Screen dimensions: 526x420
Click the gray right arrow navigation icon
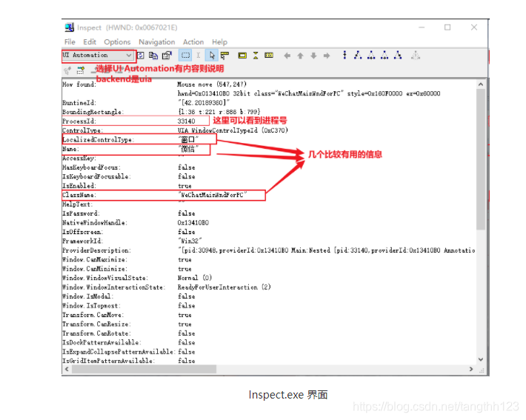[327, 56]
